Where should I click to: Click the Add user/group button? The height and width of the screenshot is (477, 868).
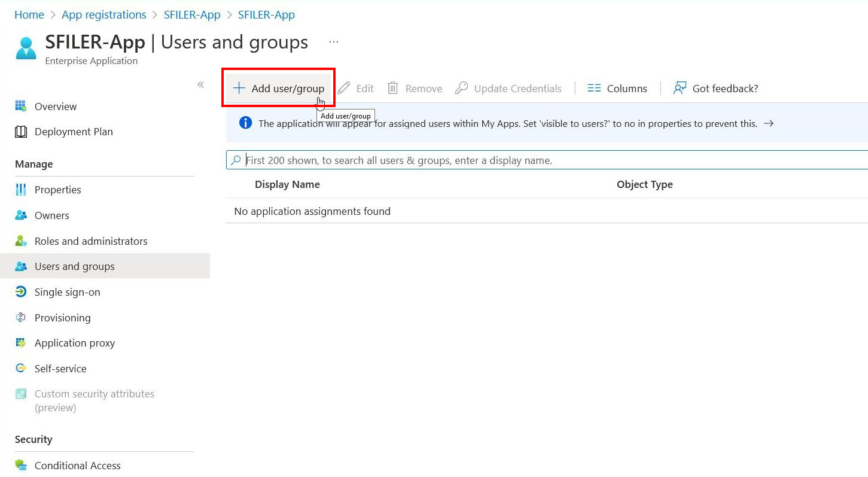[x=278, y=88]
